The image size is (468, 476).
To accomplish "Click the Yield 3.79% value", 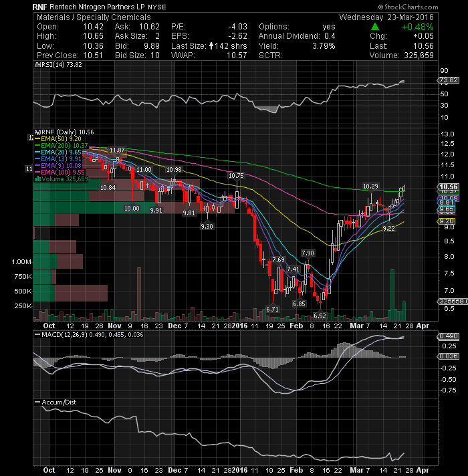I will [324, 46].
